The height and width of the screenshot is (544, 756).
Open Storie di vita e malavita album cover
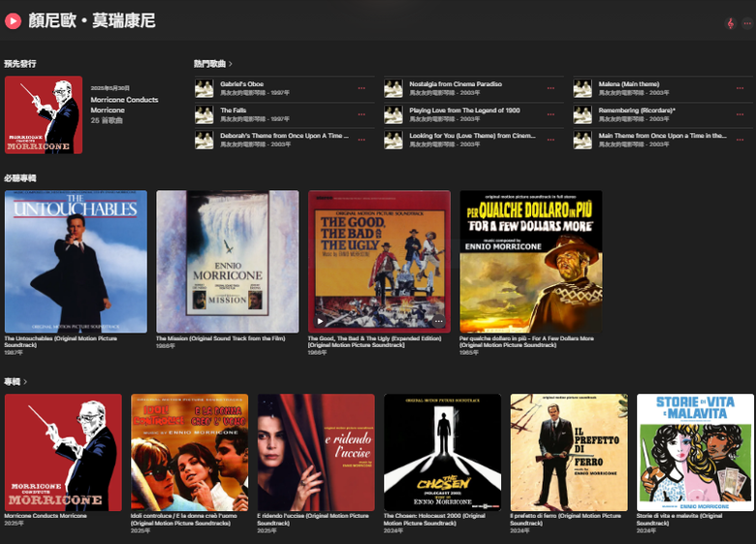tap(695, 453)
